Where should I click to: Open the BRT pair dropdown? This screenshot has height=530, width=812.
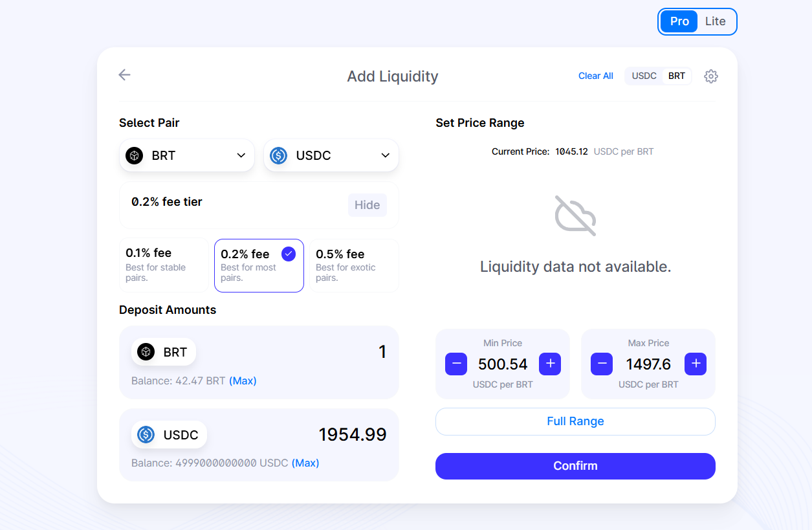click(187, 156)
